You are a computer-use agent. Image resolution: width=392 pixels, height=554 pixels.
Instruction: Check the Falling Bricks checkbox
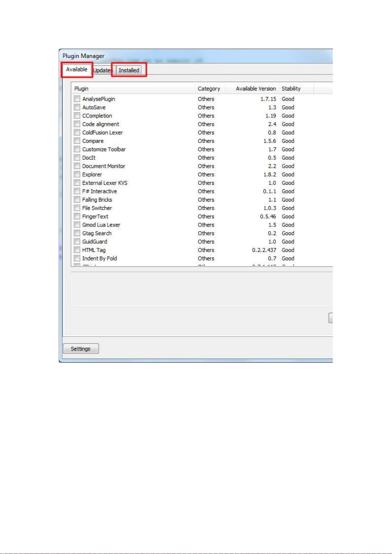pyautogui.click(x=77, y=199)
